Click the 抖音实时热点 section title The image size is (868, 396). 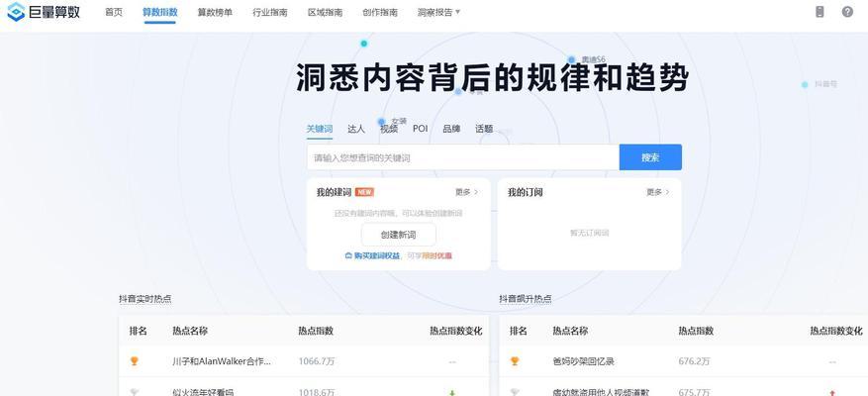point(145,299)
